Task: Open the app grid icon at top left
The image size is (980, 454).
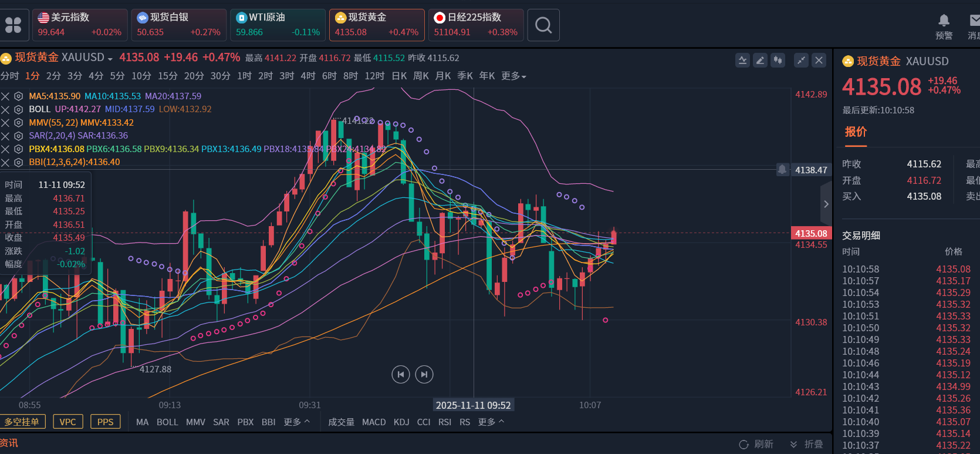Action: coord(13,25)
